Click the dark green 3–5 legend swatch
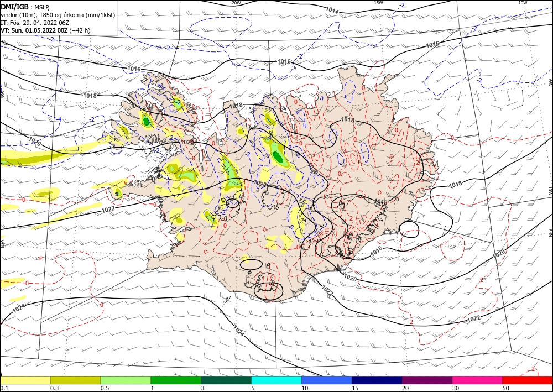553x392 pixels. click(x=226, y=380)
